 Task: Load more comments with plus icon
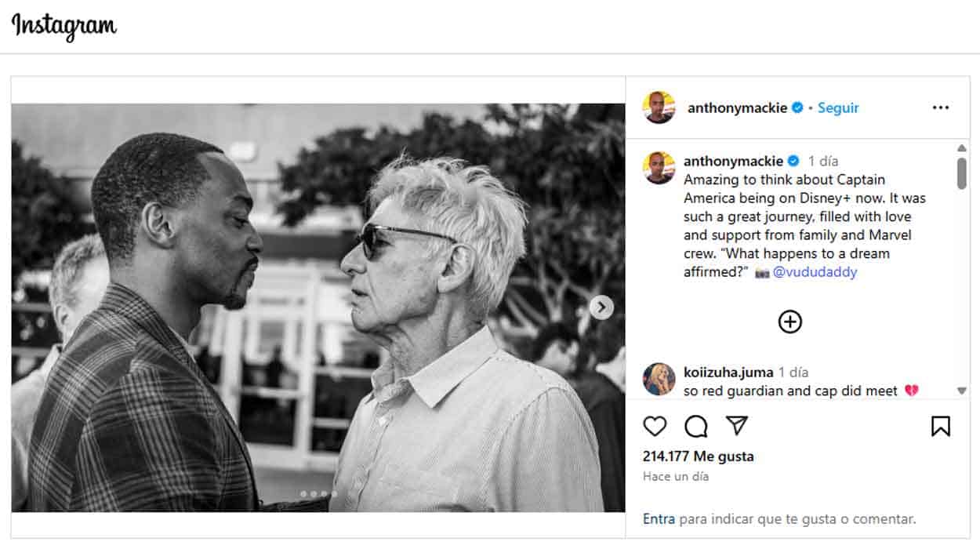pyautogui.click(x=790, y=322)
